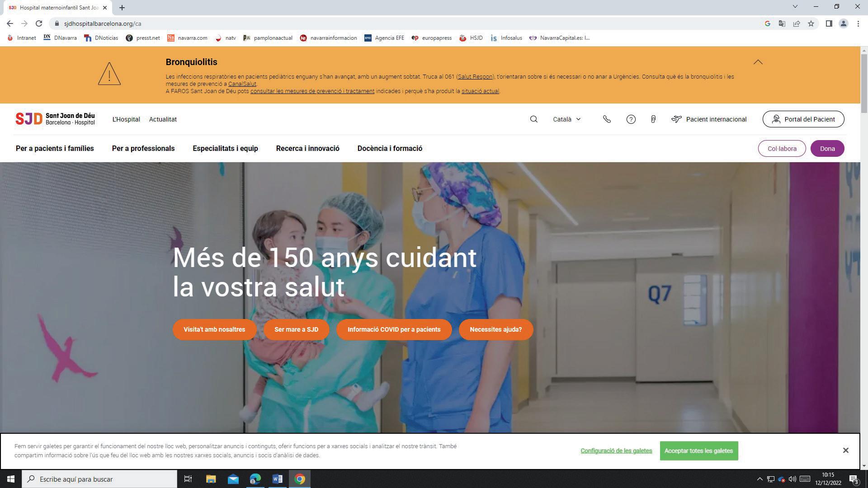Open Chrome profile avatar icon
This screenshot has height=488, width=868.
click(843, 23)
